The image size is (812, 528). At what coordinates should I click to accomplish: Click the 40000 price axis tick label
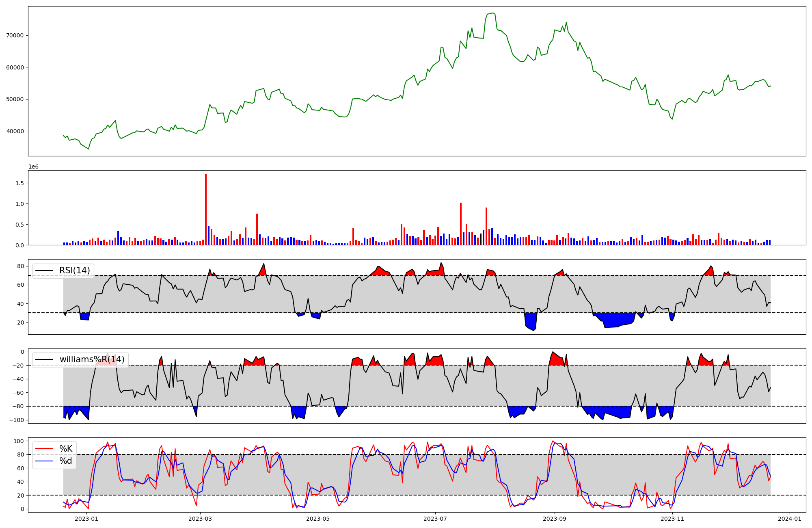15,131
